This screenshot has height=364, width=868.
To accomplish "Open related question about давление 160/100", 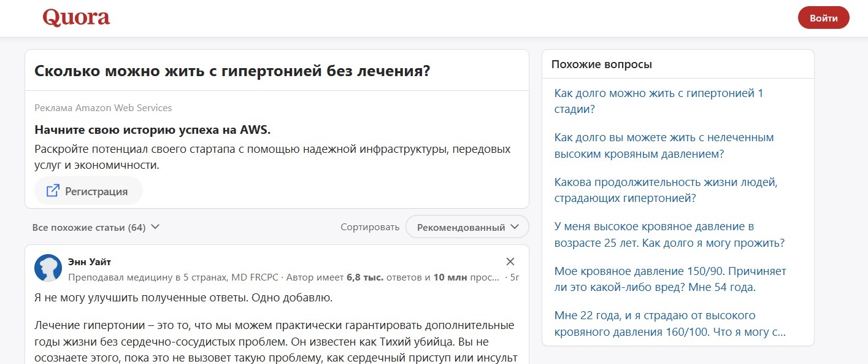I will coord(670,323).
